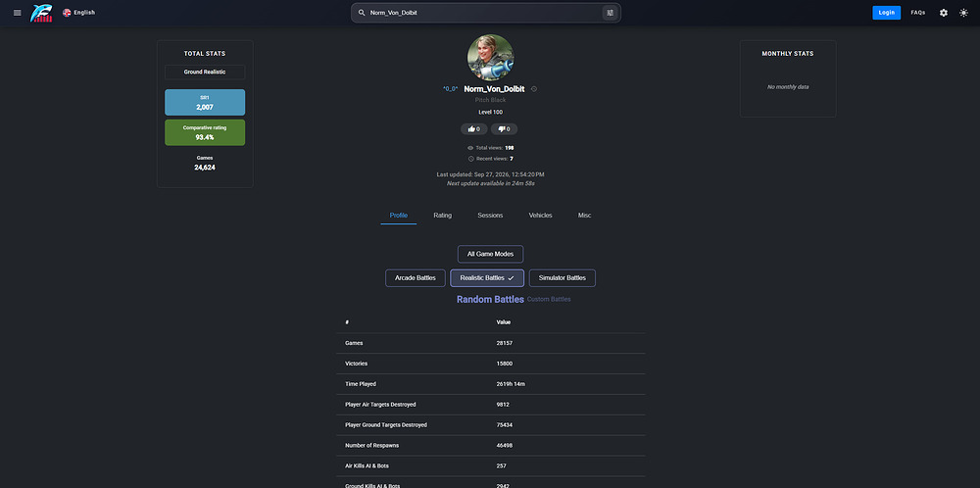Select the Random Battles heading

[490, 299]
